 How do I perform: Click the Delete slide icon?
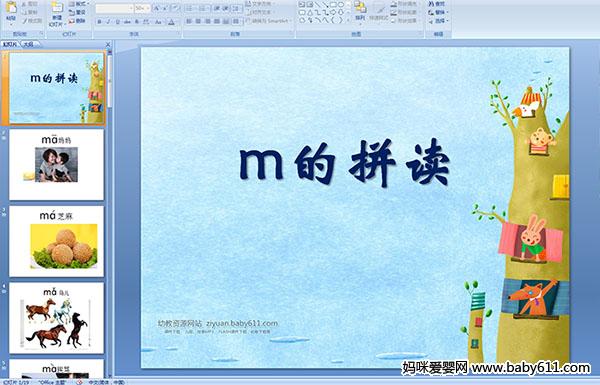(x=77, y=21)
